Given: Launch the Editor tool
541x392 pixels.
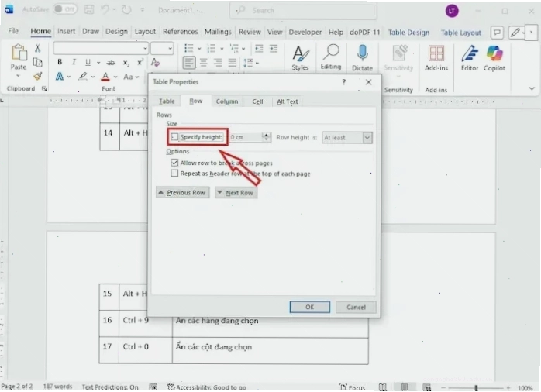Looking at the screenshot, I should 470,53.
